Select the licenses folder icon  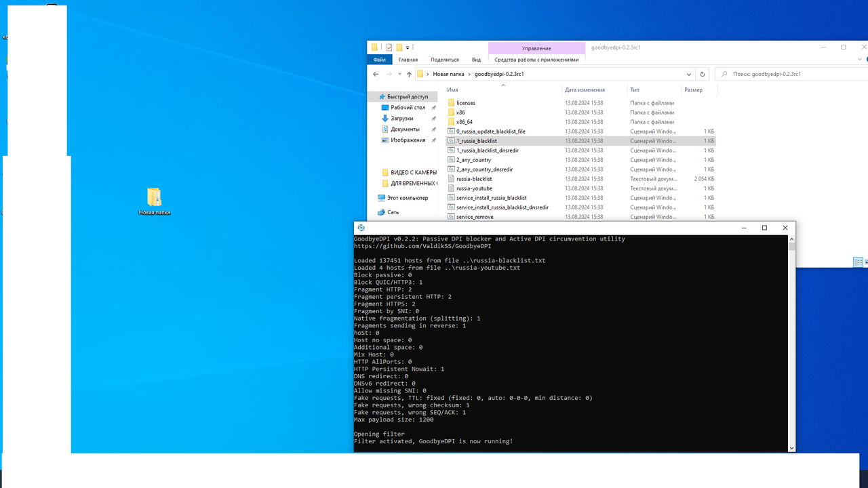(x=451, y=103)
